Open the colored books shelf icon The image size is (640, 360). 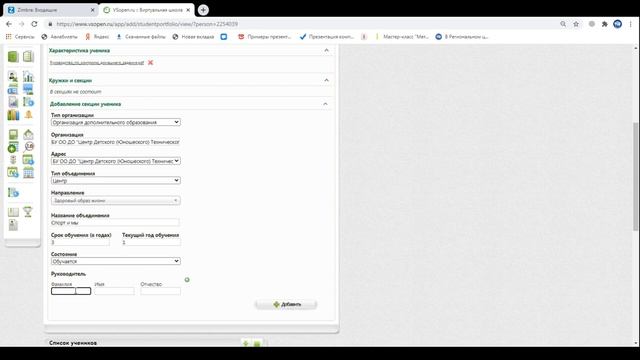coord(13,115)
